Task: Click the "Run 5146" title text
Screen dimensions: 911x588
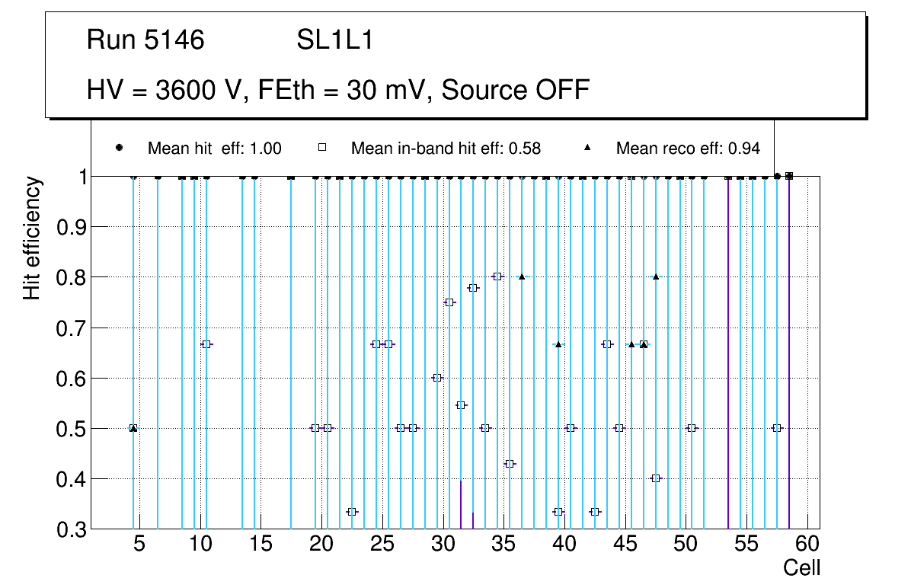Action: coord(145,40)
